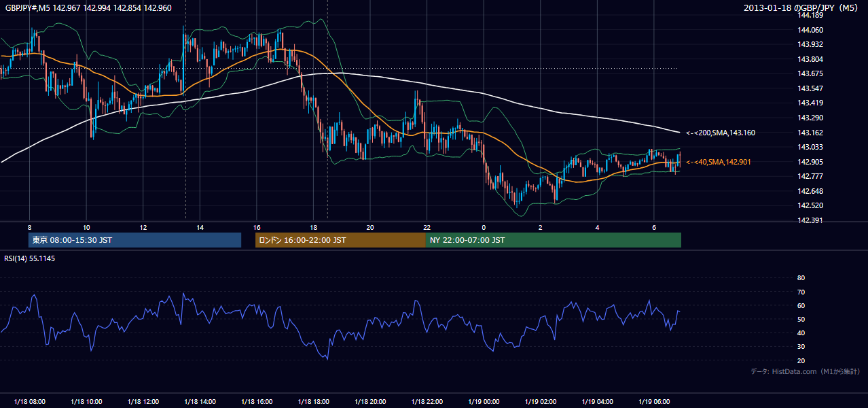Click hour label 18 under the price chart

tap(313, 227)
